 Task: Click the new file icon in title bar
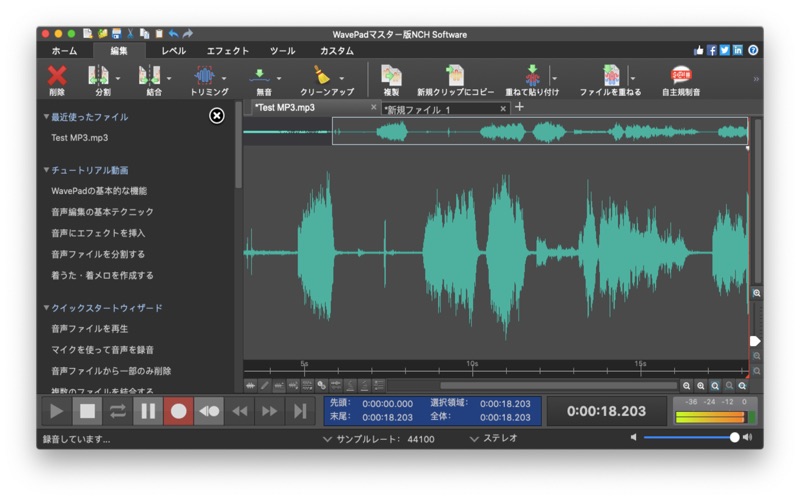click(88, 34)
